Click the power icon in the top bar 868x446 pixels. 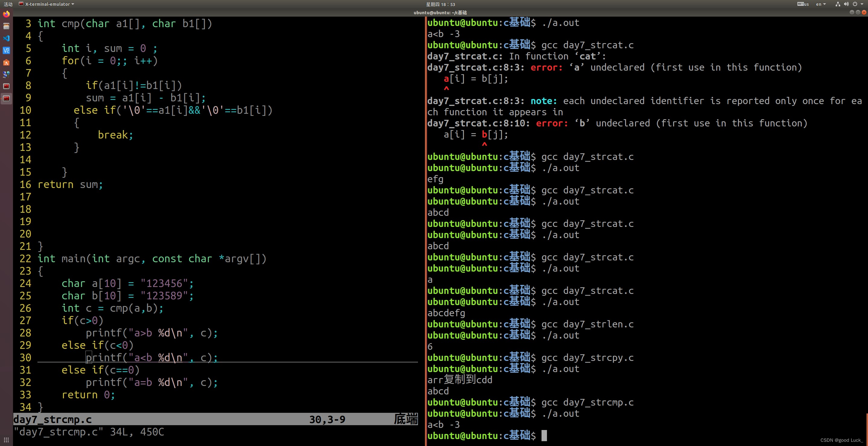click(x=856, y=4)
